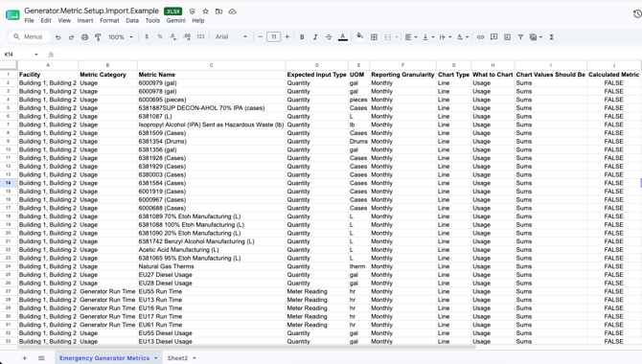Open the Data menu

point(132,20)
